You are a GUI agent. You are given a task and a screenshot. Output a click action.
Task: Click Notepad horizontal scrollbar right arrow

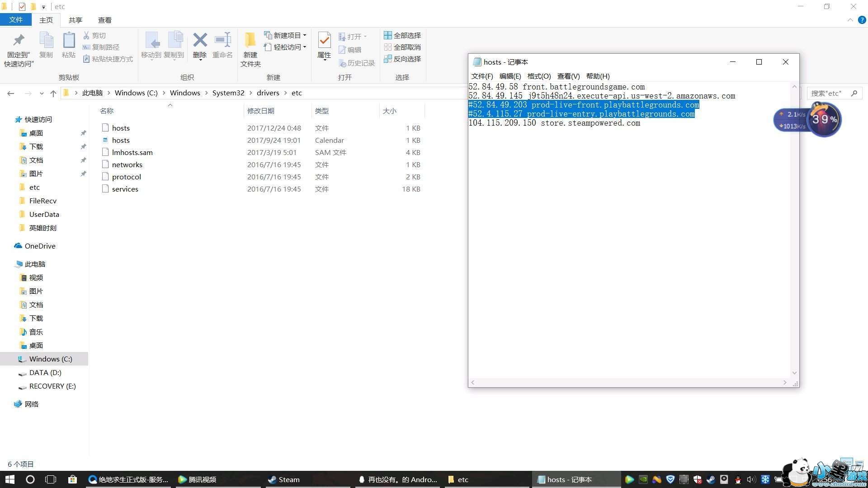[785, 383]
